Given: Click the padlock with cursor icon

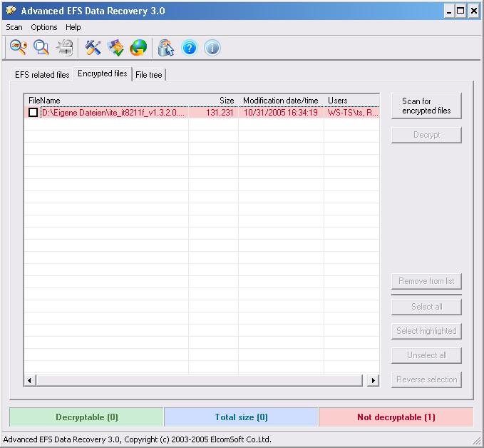Looking at the screenshot, I should point(166,48).
